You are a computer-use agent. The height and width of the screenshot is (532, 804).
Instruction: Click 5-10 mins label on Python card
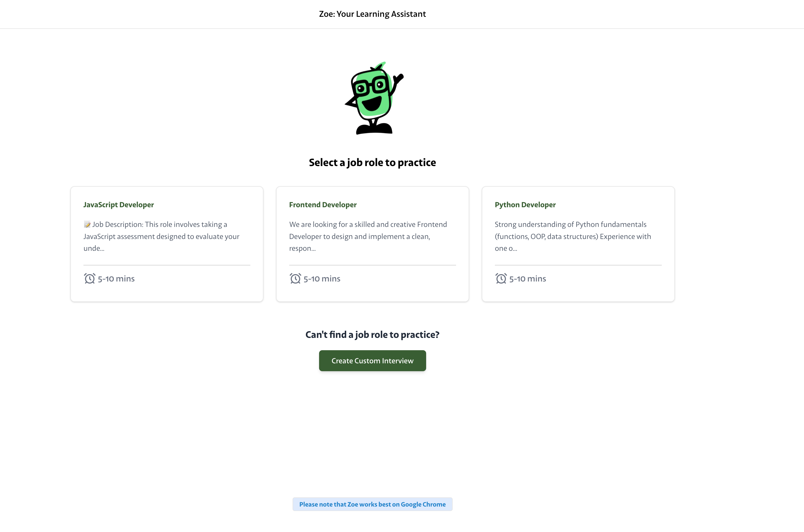[527, 279]
